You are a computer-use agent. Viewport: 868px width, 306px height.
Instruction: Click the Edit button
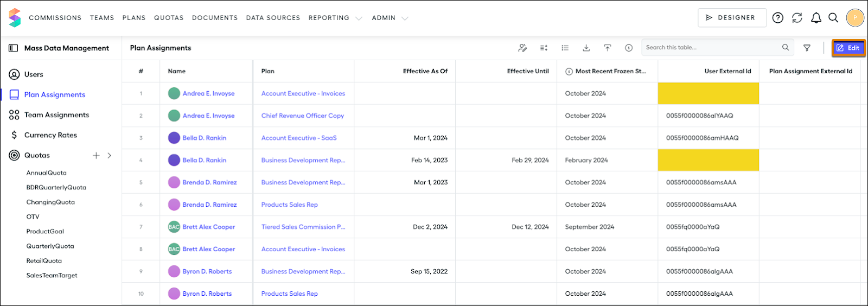point(848,48)
